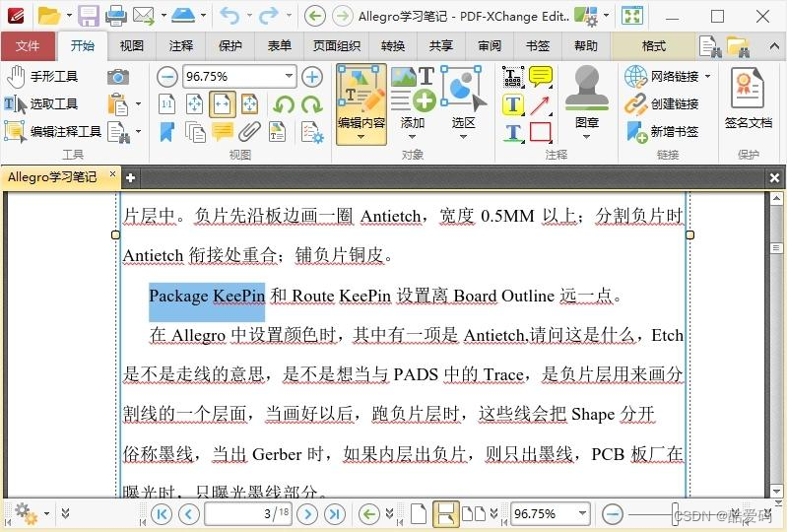This screenshot has width=787, height=532.
Task: Rotate view counterclockwise green arrow
Action: pos(284,104)
